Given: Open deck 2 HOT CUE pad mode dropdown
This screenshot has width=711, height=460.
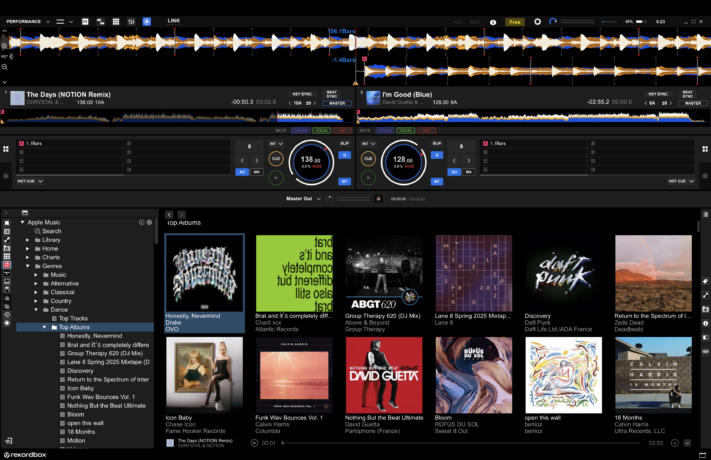Looking at the screenshot, I should tap(681, 181).
